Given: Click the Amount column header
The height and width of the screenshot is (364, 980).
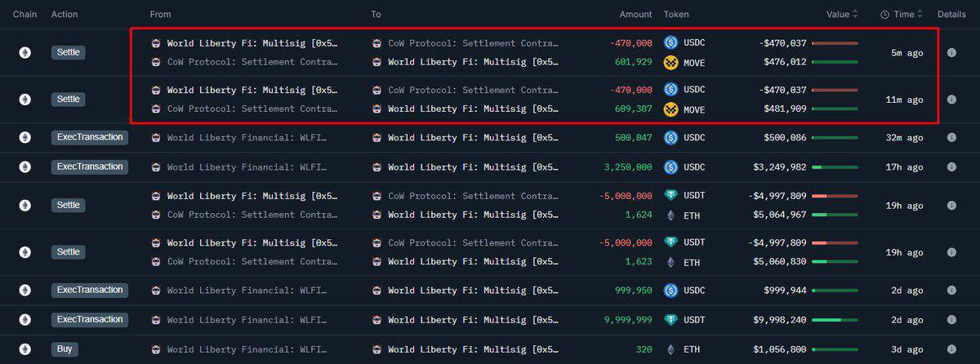Looking at the screenshot, I should point(635,14).
